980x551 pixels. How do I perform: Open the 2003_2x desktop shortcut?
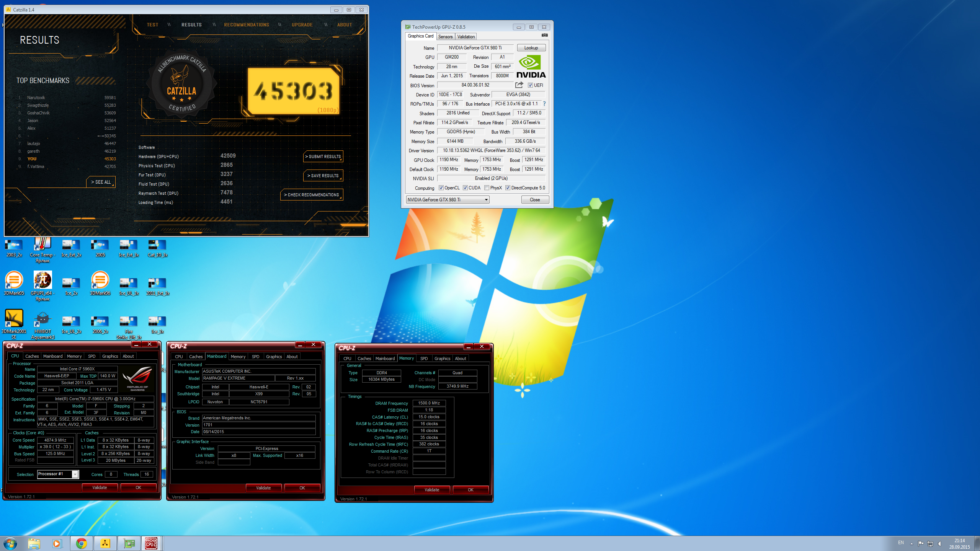(14, 247)
